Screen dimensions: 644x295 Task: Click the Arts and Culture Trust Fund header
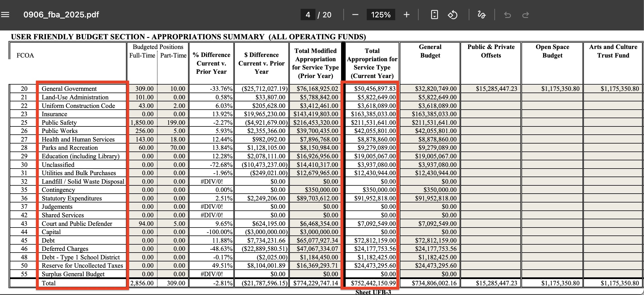click(613, 51)
